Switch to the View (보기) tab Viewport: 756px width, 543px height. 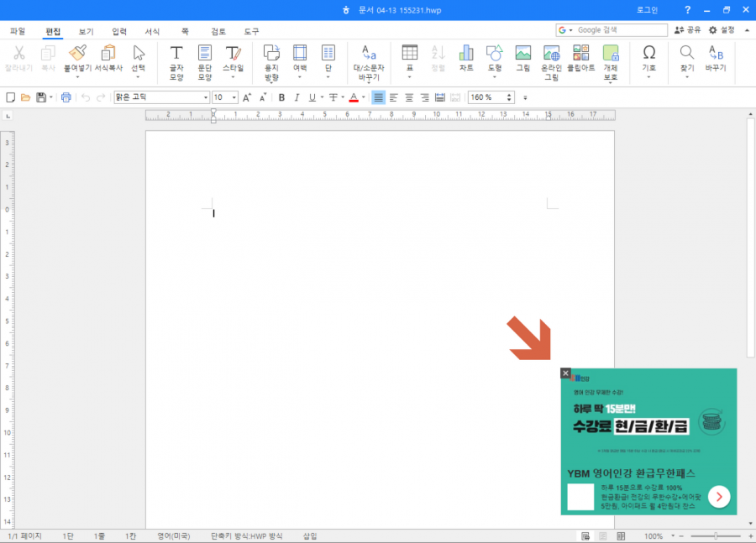[x=86, y=31]
